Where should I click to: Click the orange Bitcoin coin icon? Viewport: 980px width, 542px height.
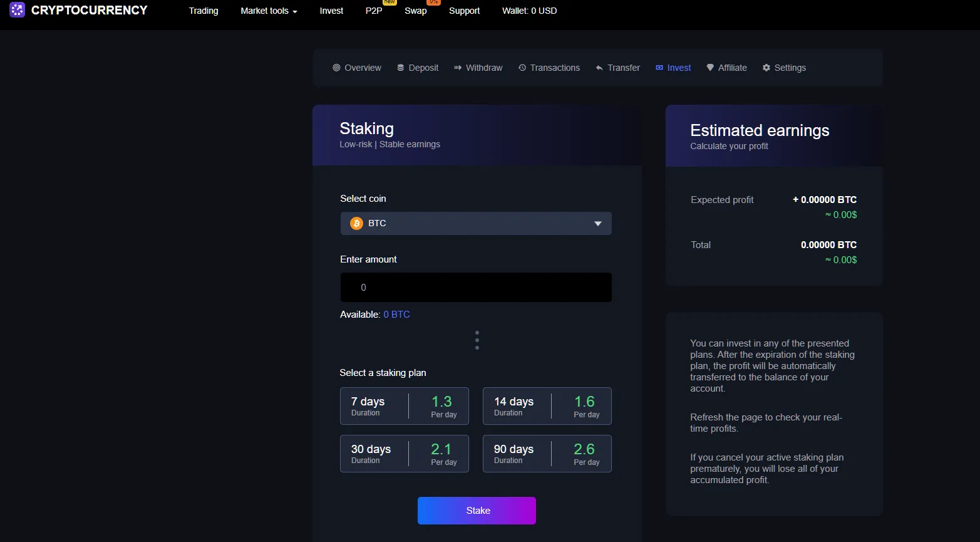(356, 224)
